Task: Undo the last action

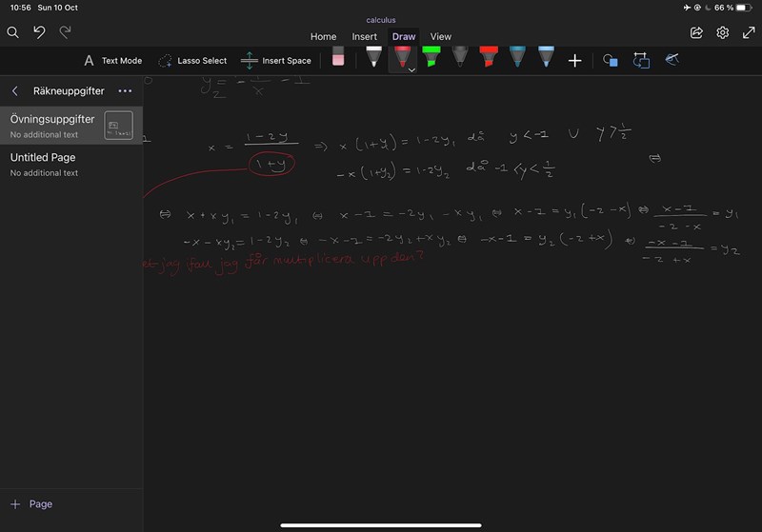Action: [x=39, y=32]
